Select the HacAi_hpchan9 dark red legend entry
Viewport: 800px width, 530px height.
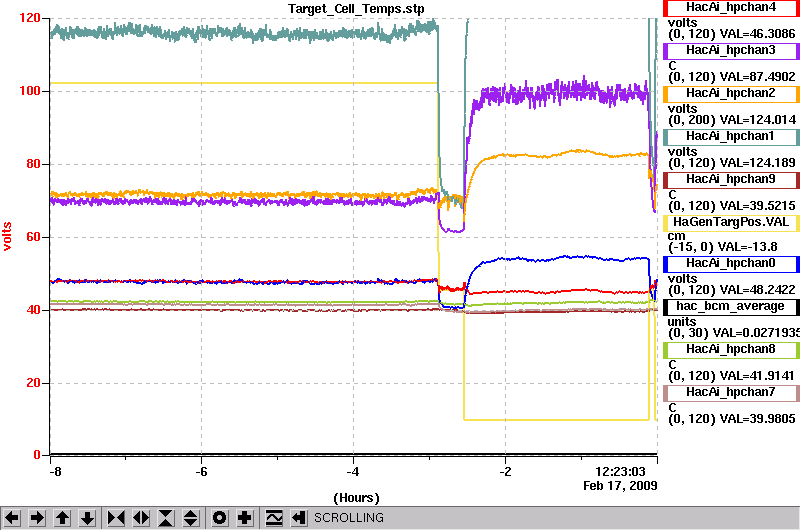731,180
